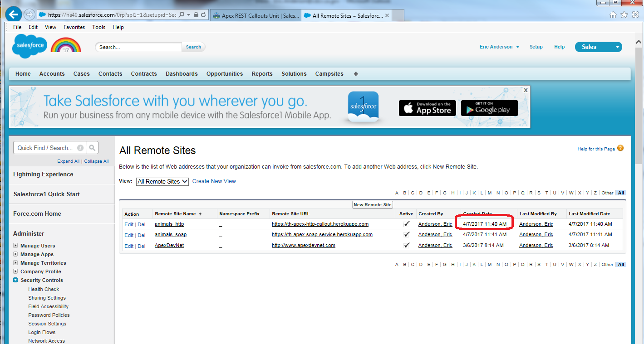644x344 pixels.
Task: Open the Eric Anderson user menu
Action: click(499, 47)
